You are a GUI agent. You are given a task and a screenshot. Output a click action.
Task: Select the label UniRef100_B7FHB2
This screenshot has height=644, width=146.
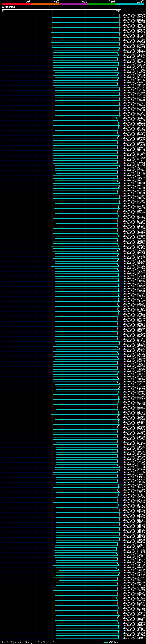point(133,565)
